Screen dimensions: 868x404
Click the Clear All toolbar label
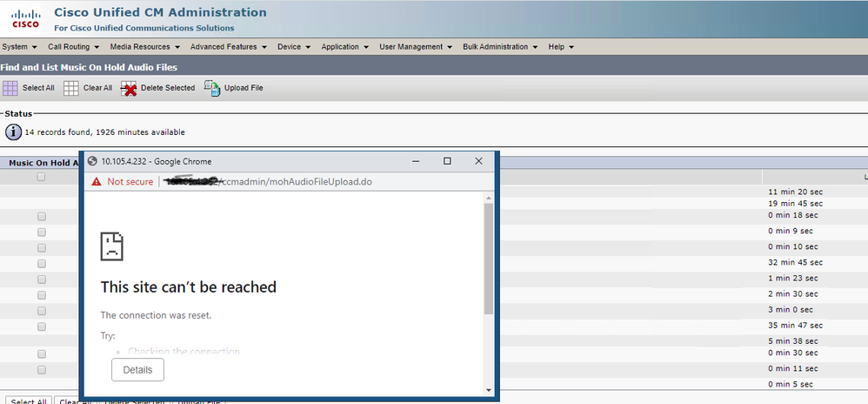(x=97, y=88)
